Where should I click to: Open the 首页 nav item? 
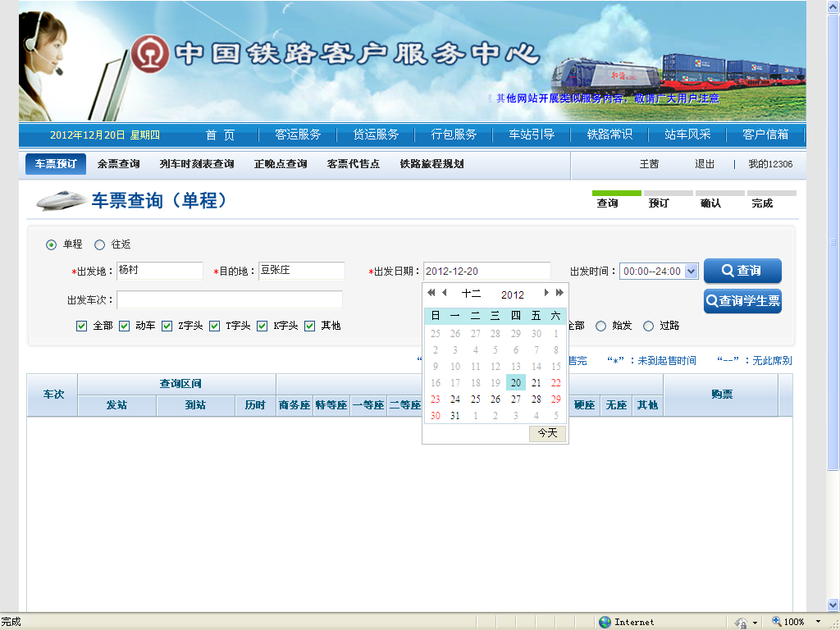220,135
